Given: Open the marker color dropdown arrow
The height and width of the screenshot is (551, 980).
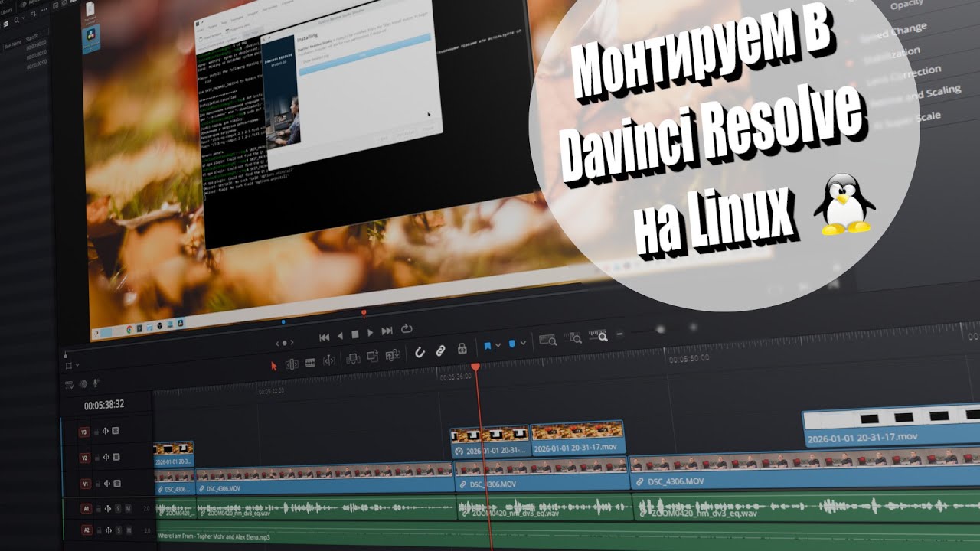Looking at the screenshot, I should [x=523, y=343].
